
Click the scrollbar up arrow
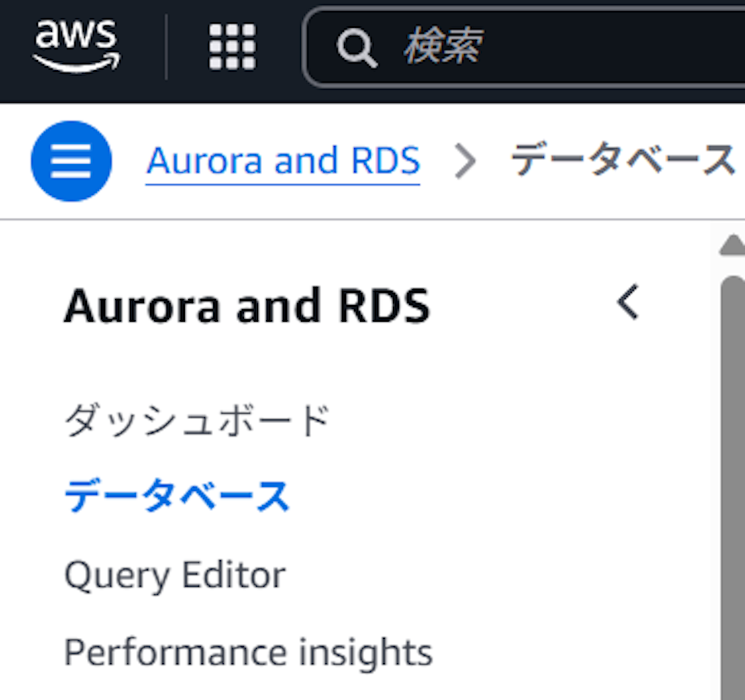pos(732,244)
